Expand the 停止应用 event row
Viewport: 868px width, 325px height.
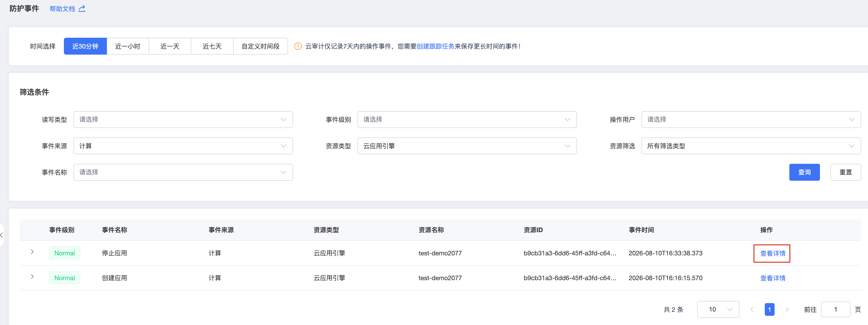tap(32, 252)
